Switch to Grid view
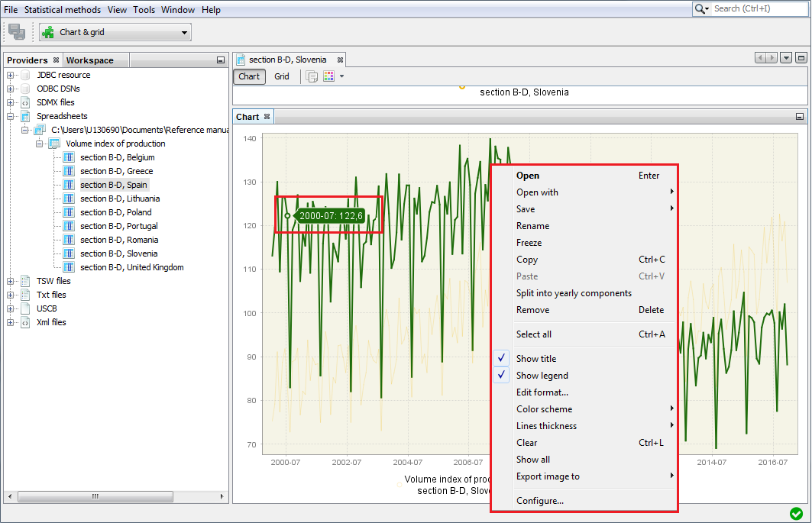812x523 pixels. coord(282,76)
